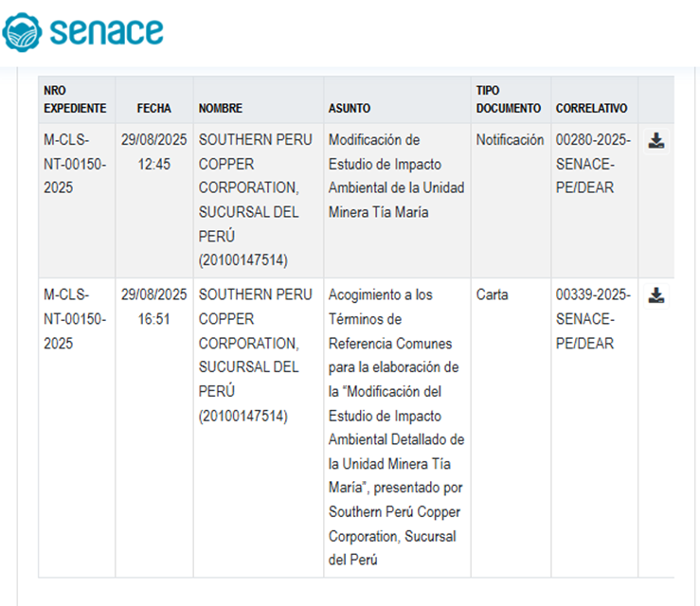Click correlativo 00339-2025-SENACE-PE/DEAR
Viewport: 700px width, 606px height.
593,319
